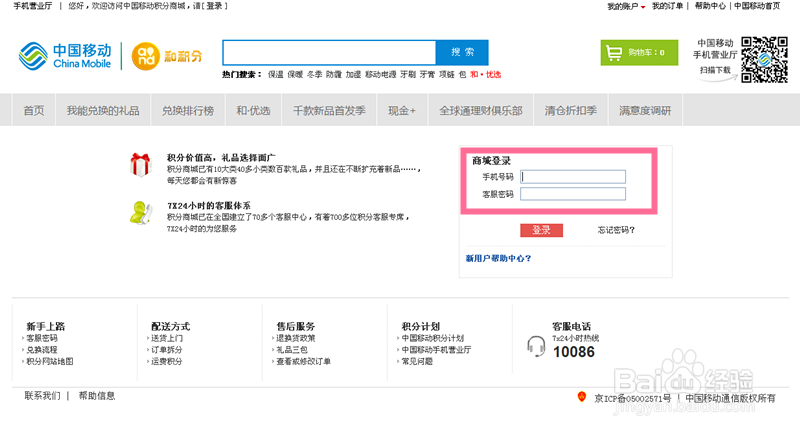Open 千款新品首发季 nav tab
800x434 pixels.
(329, 110)
